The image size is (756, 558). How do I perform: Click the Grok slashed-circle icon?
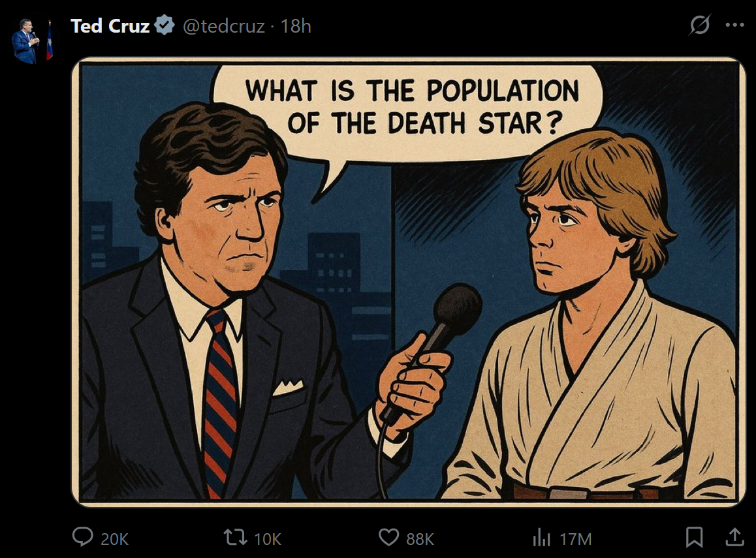(699, 25)
